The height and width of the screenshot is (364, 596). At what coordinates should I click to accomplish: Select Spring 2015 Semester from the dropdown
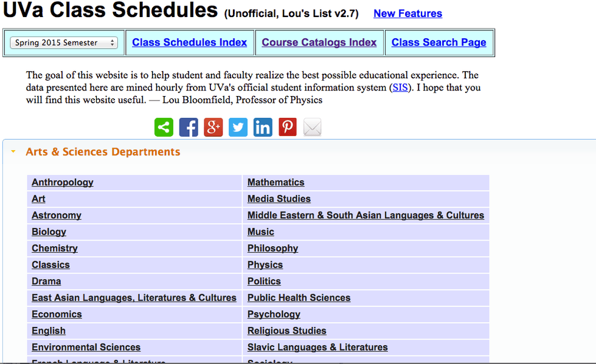point(63,43)
